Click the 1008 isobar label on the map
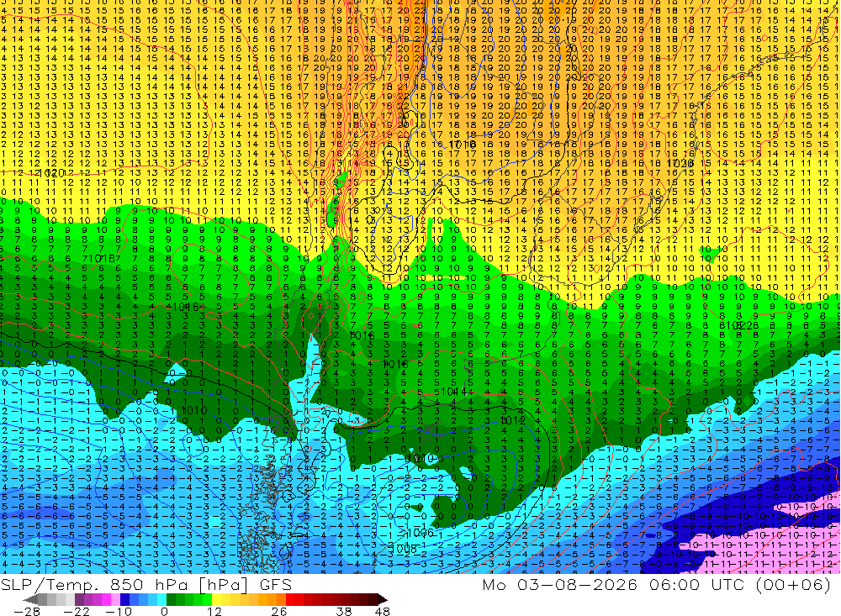The height and width of the screenshot is (616, 841). click(404, 549)
